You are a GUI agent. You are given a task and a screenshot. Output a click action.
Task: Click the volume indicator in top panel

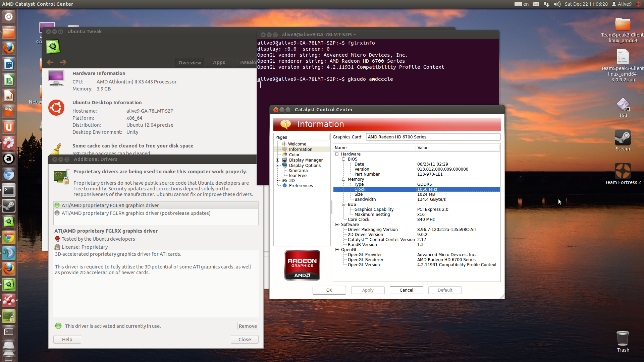(x=557, y=4)
